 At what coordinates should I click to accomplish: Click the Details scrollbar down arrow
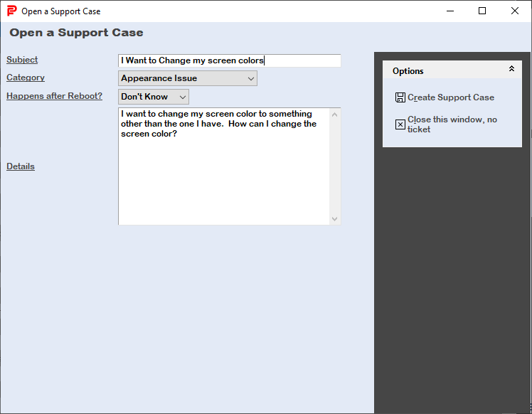click(x=334, y=219)
